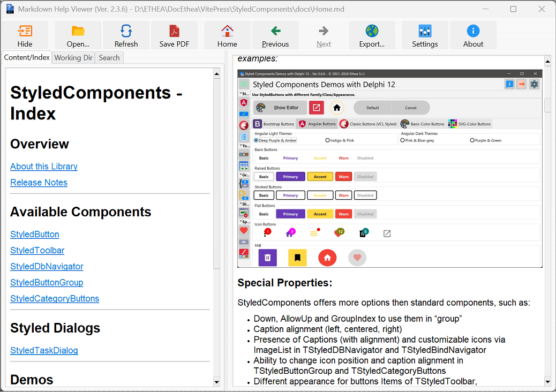Click the document view scroll down arrow
This screenshot has height=392, width=556.
pos(547,382)
